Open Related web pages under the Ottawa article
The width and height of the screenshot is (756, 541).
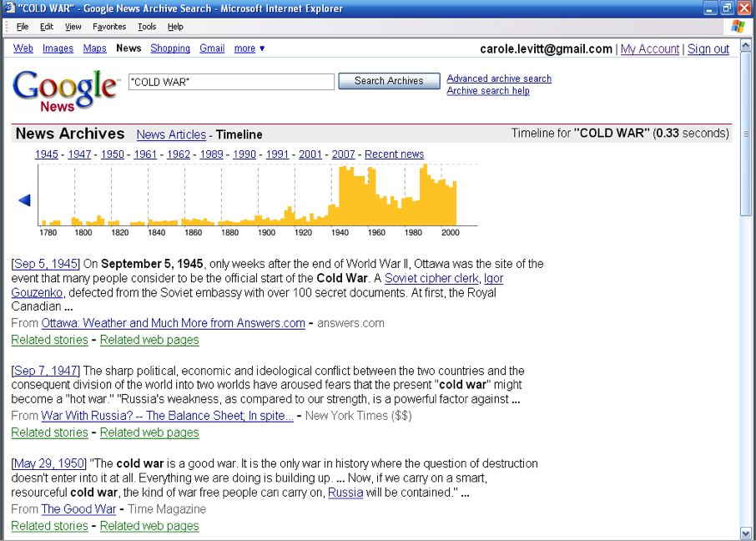pyautogui.click(x=149, y=340)
